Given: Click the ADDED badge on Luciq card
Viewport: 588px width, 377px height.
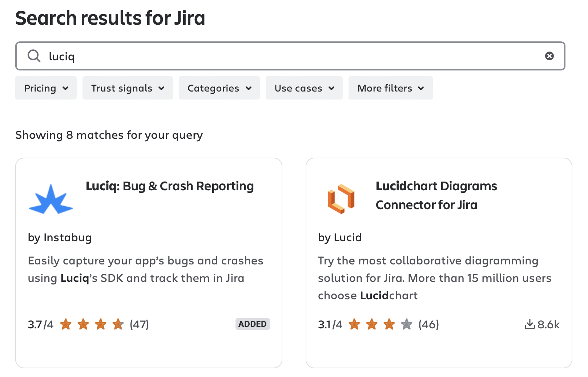Looking at the screenshot, I should [x=253, y=324].
